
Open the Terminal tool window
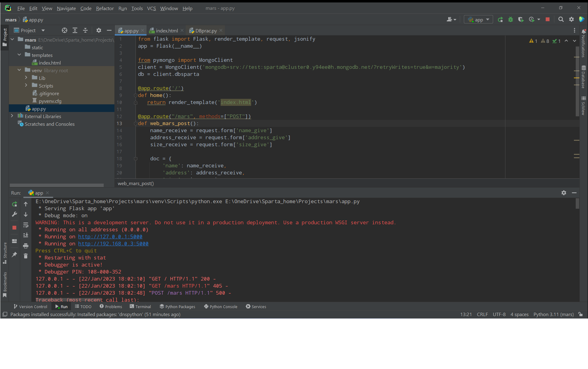(x=140, y=307)
